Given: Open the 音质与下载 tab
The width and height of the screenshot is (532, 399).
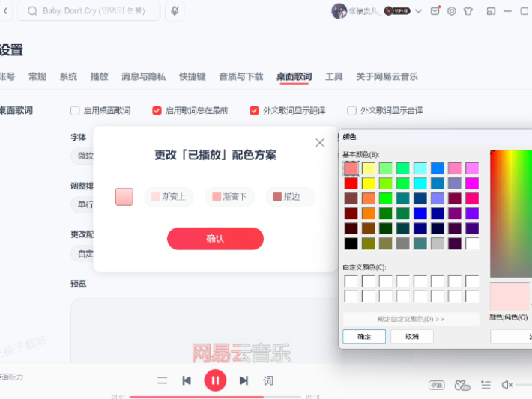Looking at the screenshot, I should point(241,76).
